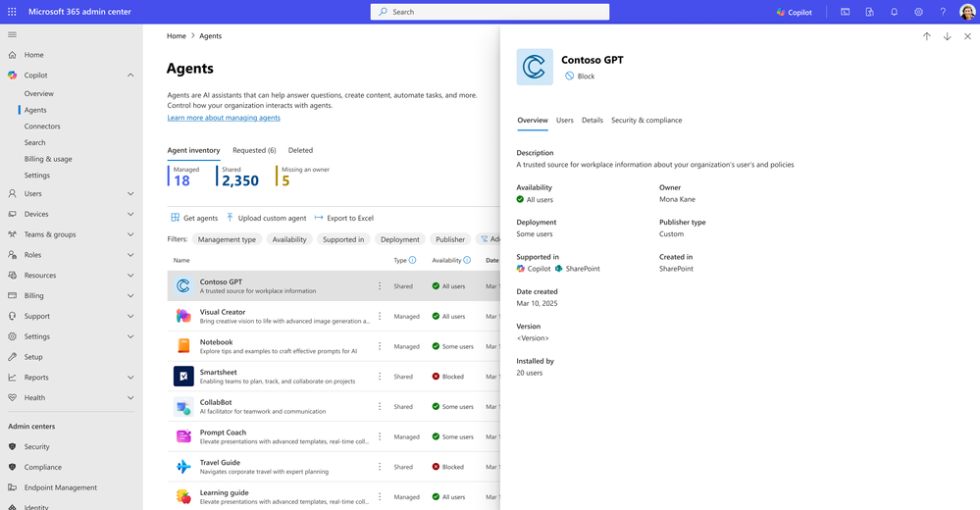Open the notifications bell icon
This screenshot has width=980, height=510.
tap(894, 12)
